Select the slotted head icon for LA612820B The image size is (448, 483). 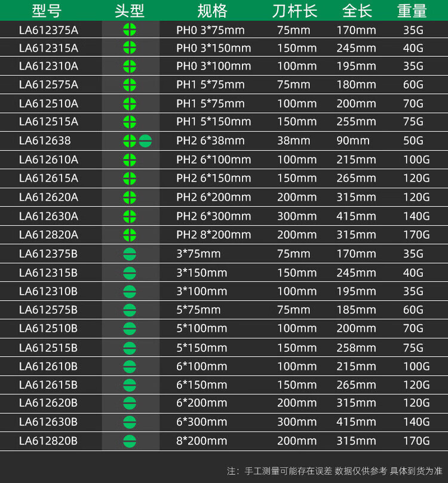click(130, 441)
